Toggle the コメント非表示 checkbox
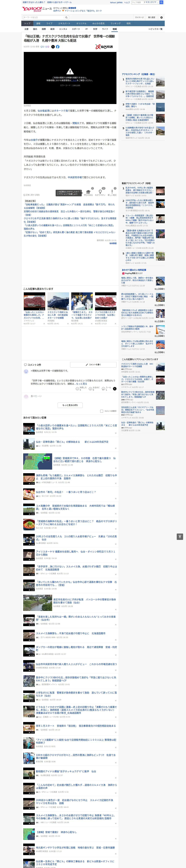The image size is (186, 868). [102, 411]
